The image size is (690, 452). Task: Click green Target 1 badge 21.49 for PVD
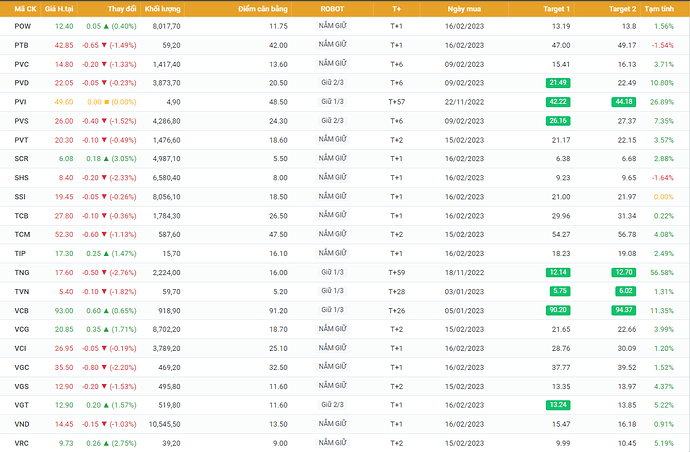(x=558, y=83)
